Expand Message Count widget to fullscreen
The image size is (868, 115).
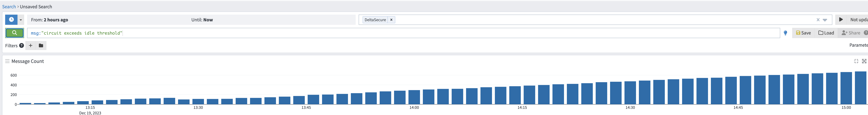pos(864,61)
